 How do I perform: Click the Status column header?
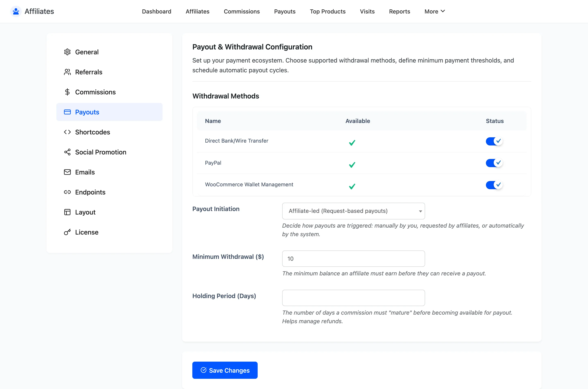494,121
